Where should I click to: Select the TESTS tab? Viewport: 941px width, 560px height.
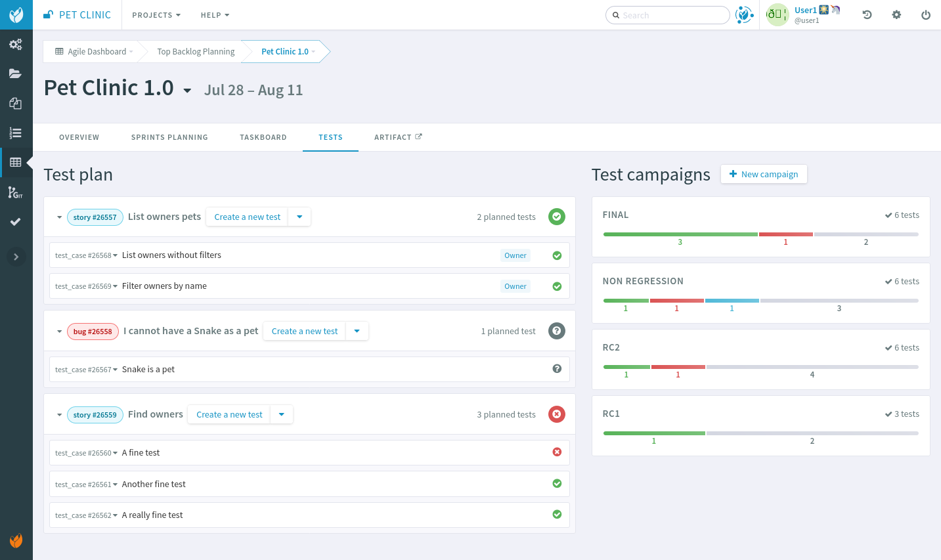(330, 137)
